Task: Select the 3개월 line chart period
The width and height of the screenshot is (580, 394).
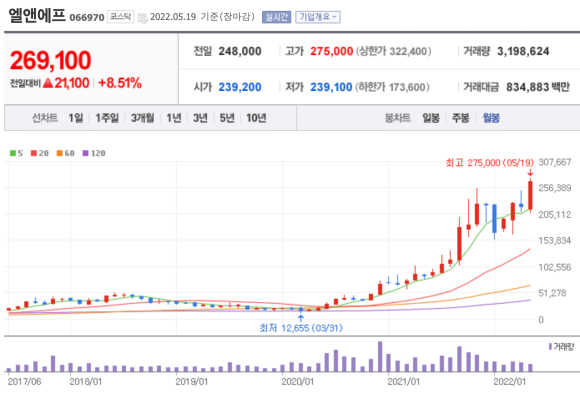Action: [x=142, y=118]
